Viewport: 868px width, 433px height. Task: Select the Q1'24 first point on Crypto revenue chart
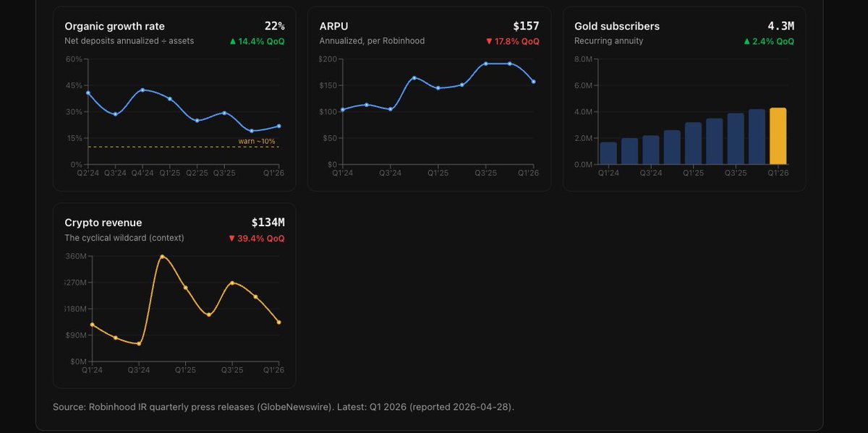coord(92,325)
